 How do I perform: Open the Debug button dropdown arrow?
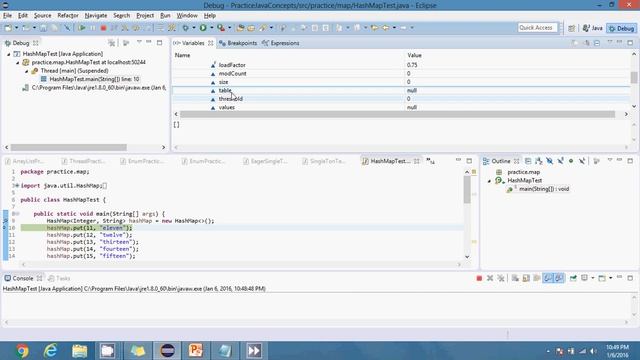point(194,28)
